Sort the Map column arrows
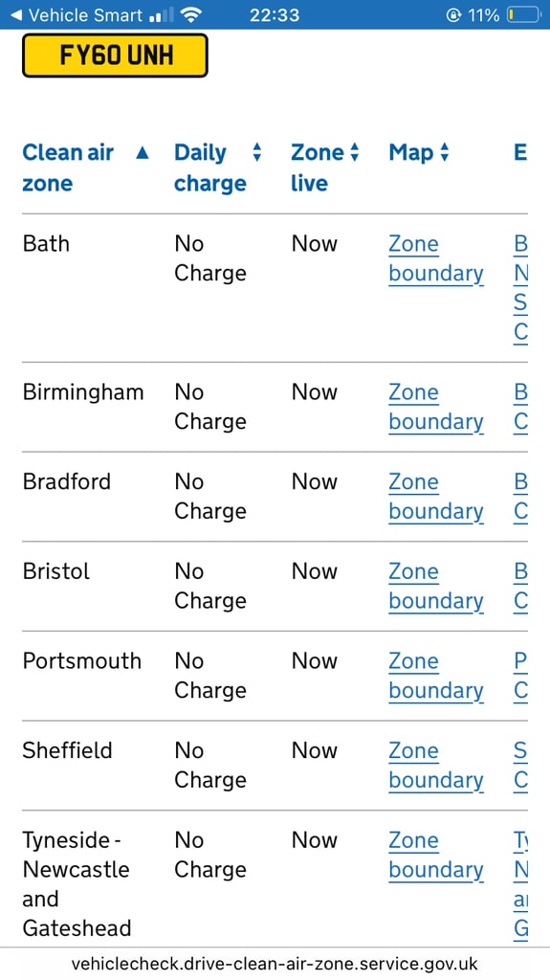The image size is (550, 980). 445,152
